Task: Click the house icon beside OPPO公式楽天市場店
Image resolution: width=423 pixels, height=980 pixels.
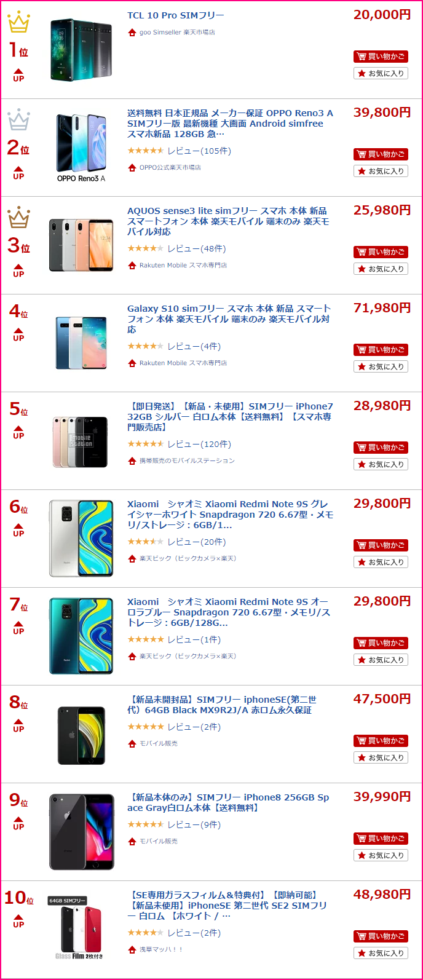Action: (x=132, y=168)
